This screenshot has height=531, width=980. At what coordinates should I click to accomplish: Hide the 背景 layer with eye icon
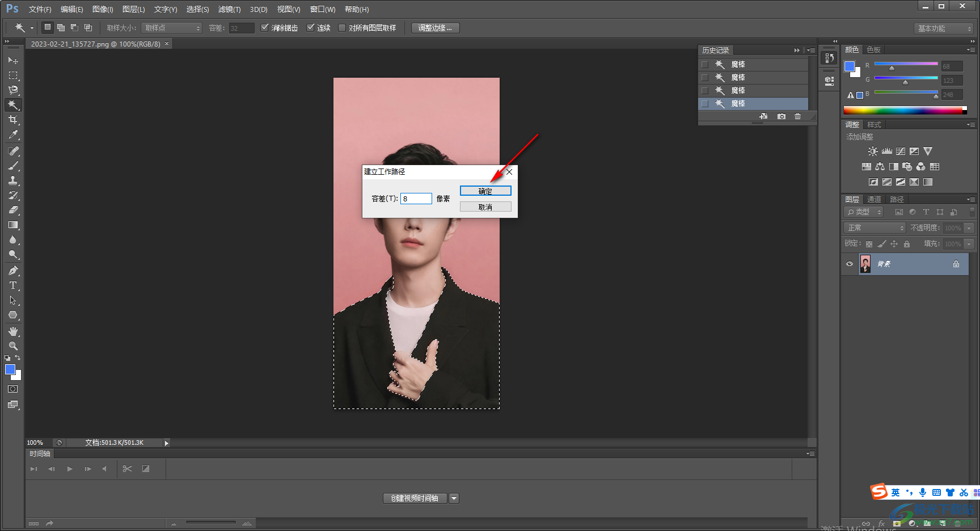[x=849, y=264]
